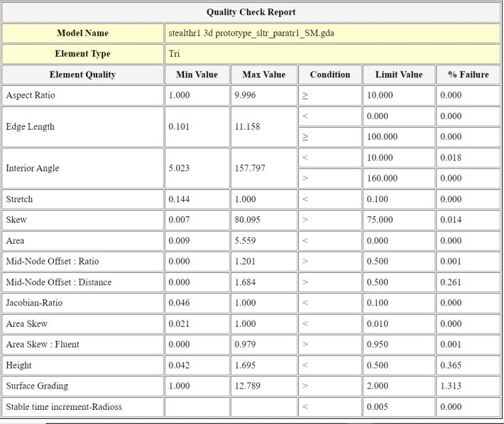Click Area Skew limit value 0.010
The height and width of the screenshot is (424, 504).
click(378, 324)
